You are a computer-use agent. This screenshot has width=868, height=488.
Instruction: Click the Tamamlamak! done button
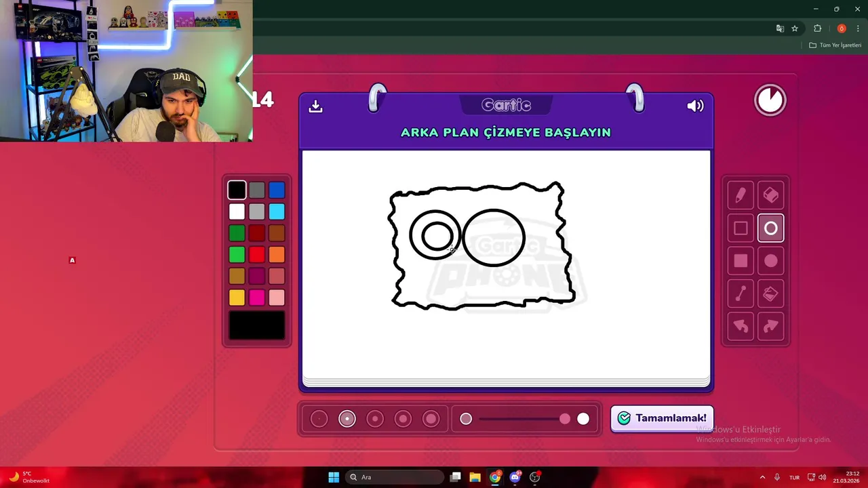[x=662, y=418]
